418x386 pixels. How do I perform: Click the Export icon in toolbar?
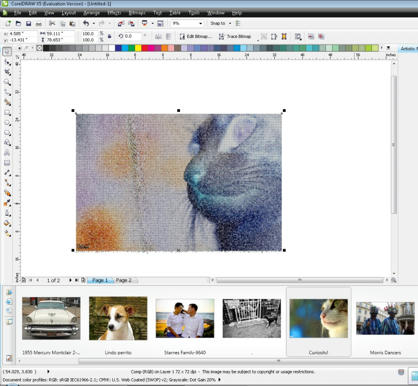(131, 23)
